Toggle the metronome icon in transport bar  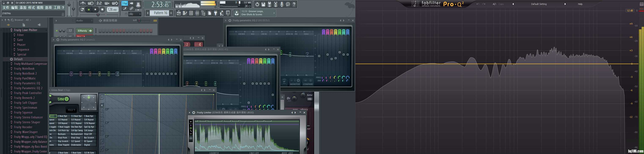83,3
